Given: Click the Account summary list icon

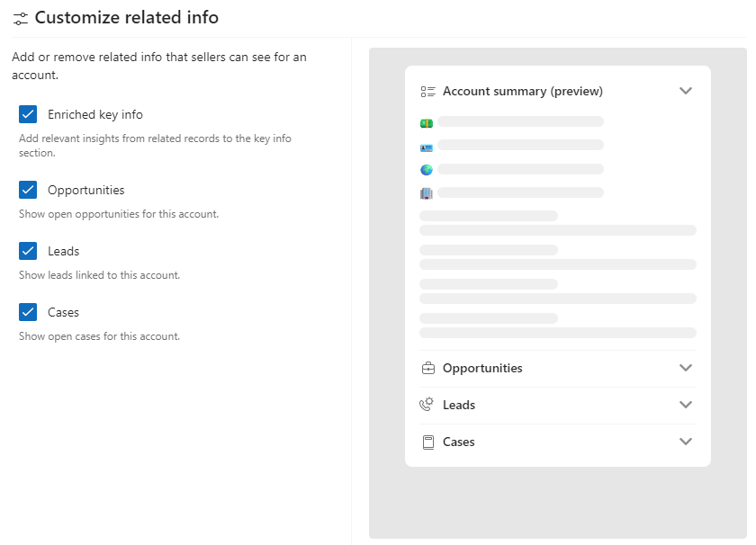Looking at the screenshot, I should coord(427,91).
